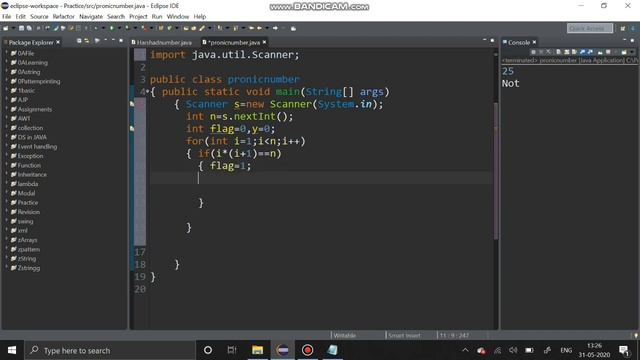Run the program with the green Run icon

[x=111, y=28]
